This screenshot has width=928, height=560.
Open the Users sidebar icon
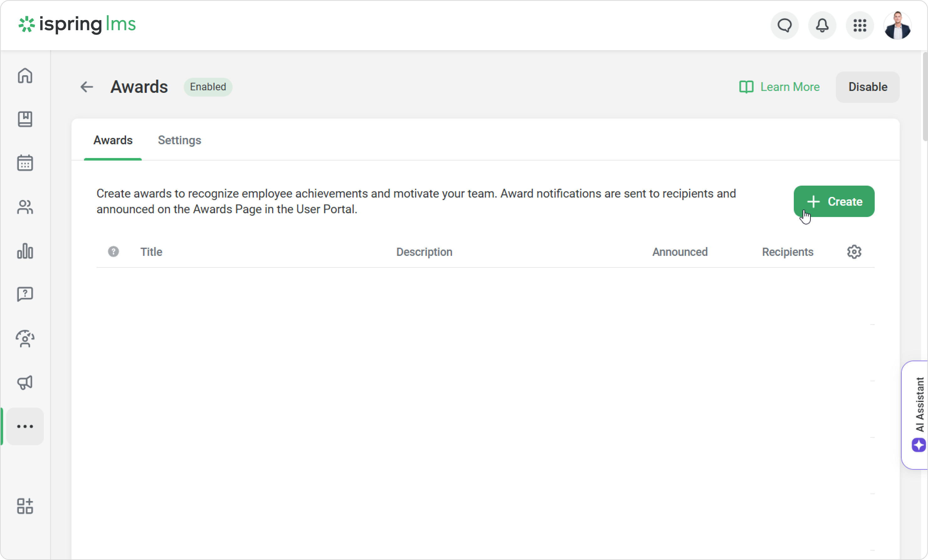point(25,207)
